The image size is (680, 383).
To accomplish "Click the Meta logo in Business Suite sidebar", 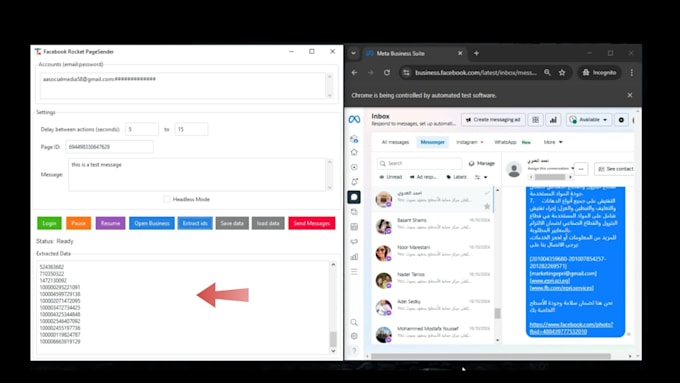I will tap(354, 119).
